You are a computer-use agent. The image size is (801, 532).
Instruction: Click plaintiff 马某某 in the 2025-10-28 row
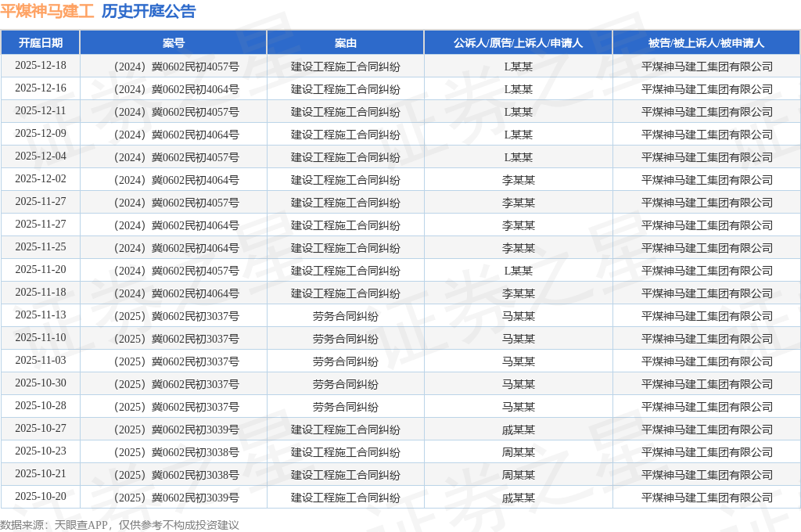[518, 407]
